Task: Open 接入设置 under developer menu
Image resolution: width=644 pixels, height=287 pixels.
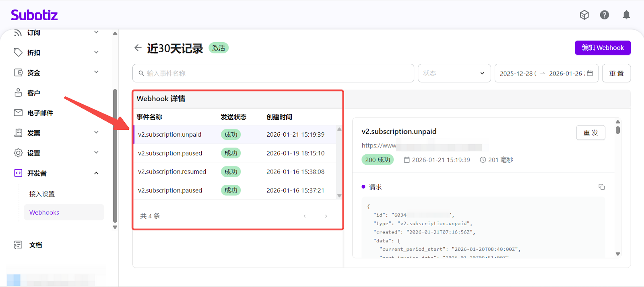Action: click(x=42, y=194)
